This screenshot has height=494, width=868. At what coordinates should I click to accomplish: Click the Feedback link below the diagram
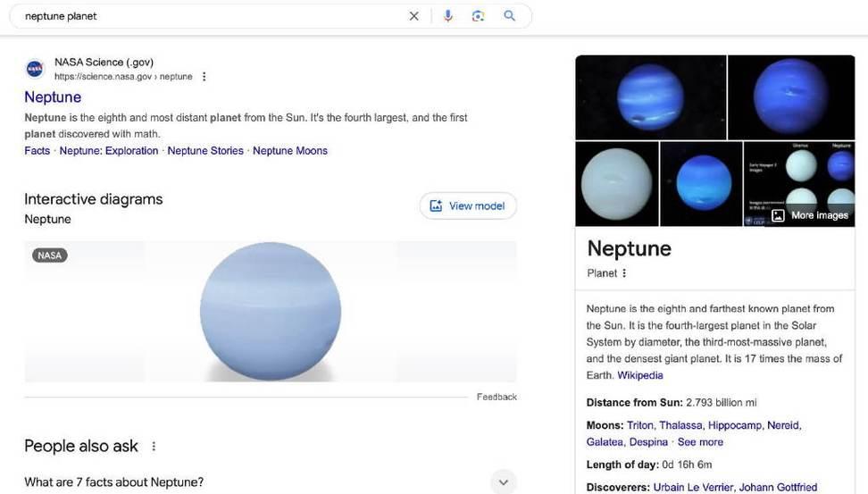coord(497,398)
